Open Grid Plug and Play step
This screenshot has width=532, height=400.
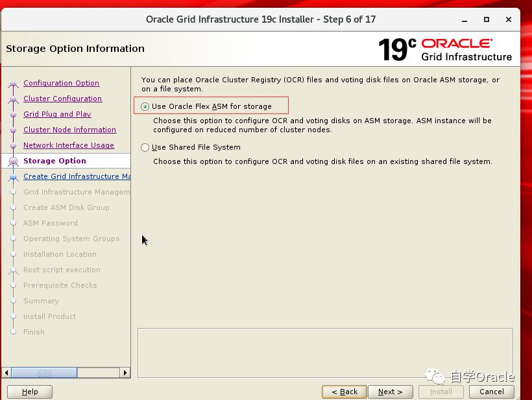point(57,114)
